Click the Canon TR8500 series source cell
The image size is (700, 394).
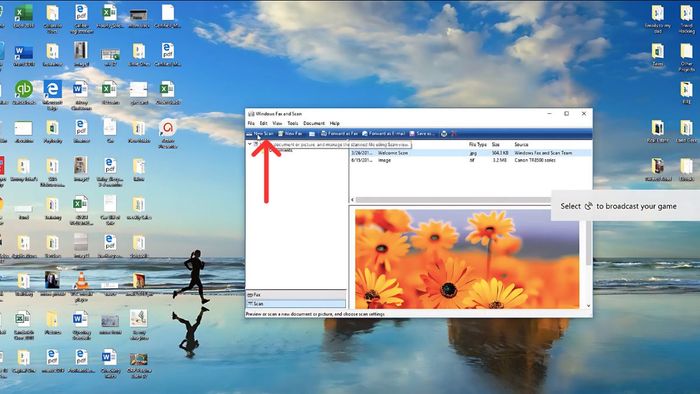click(x=535, y=160)
